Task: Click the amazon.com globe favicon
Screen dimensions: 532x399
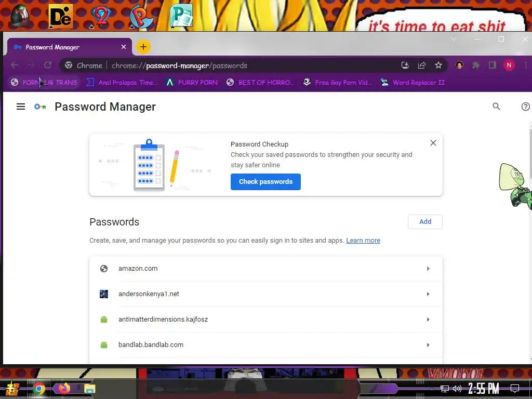Action: click(104, 269)
